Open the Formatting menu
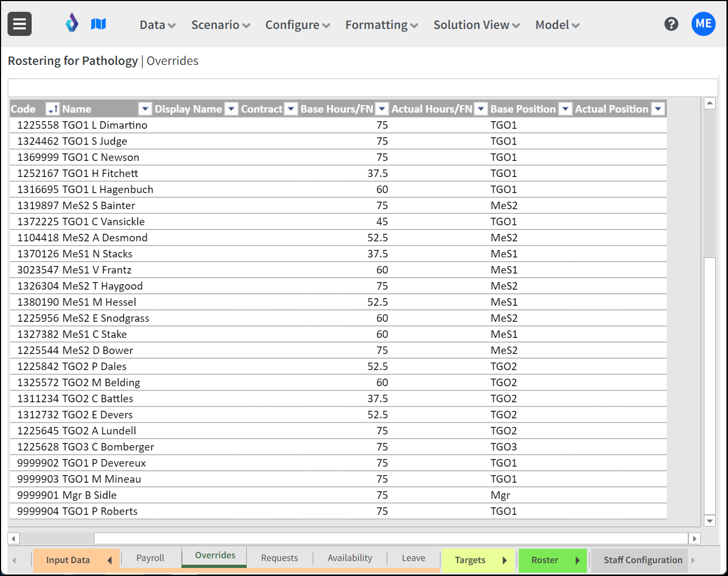Image resolution: width=728 pixels, height=576 pixels. [381, 25]
